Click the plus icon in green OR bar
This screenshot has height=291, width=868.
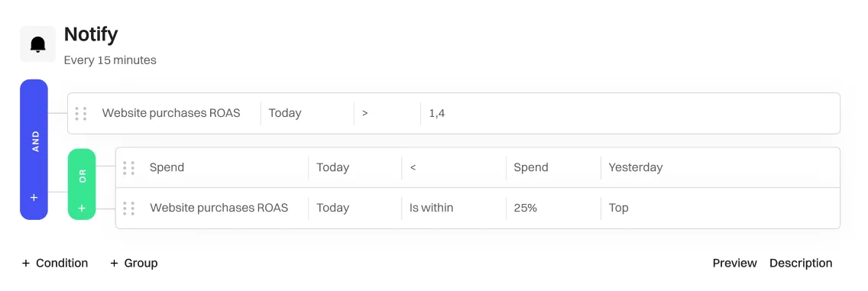click(x=82, y=208)
